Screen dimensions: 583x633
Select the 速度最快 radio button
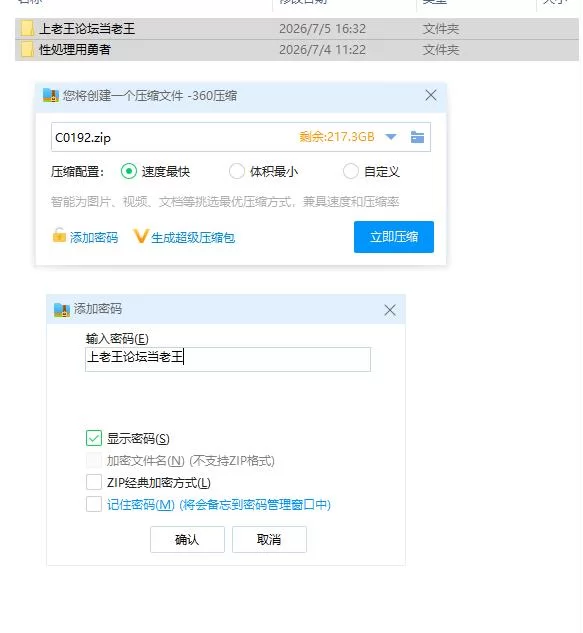click(x=129, y=172)
